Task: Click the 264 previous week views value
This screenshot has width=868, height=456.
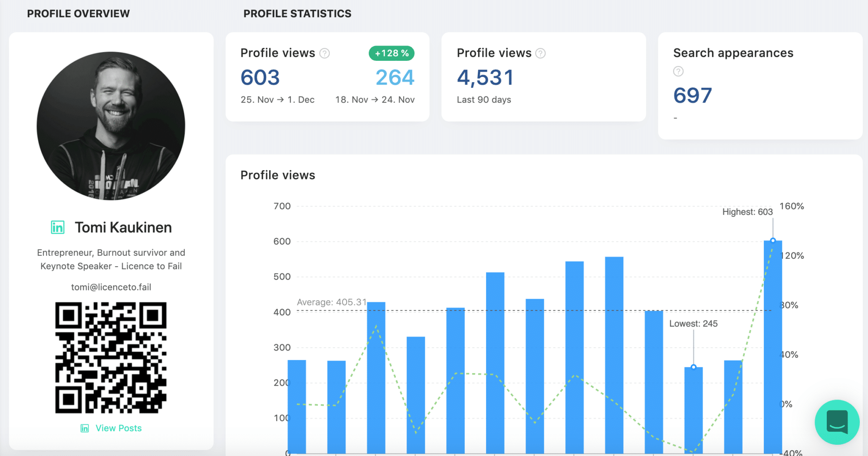Action: [x=395, y=78]
